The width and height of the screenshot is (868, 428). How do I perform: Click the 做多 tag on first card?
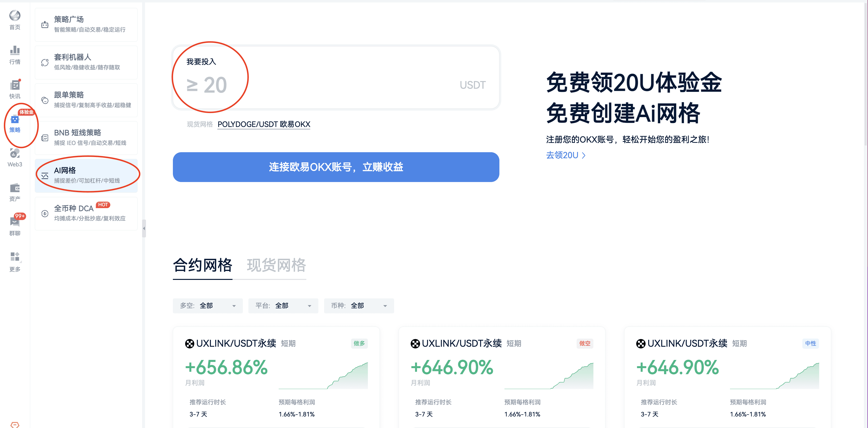pos(359,343)
